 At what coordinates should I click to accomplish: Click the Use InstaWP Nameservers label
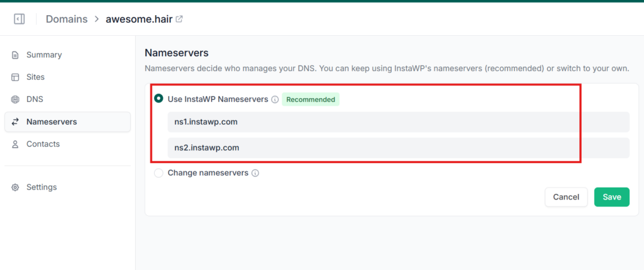tap(218, 99)
